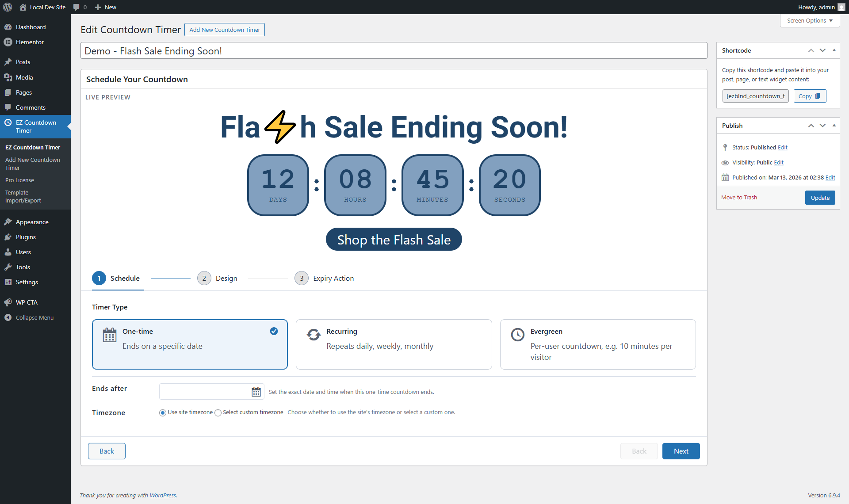Choose the Recurring timer type card
This screenshot has width=849, height=504.
394,344
